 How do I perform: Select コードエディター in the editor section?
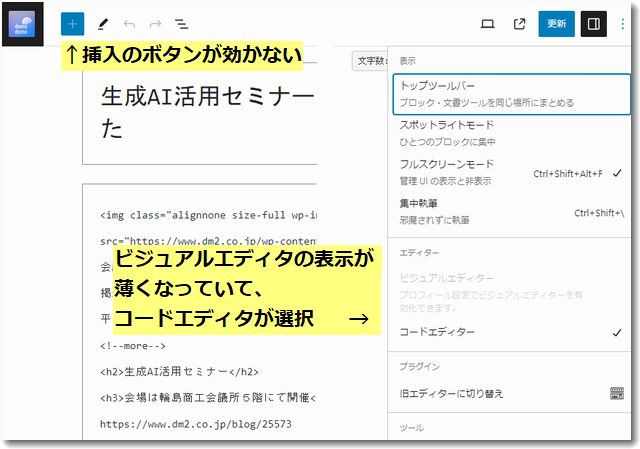coord(510,332)
